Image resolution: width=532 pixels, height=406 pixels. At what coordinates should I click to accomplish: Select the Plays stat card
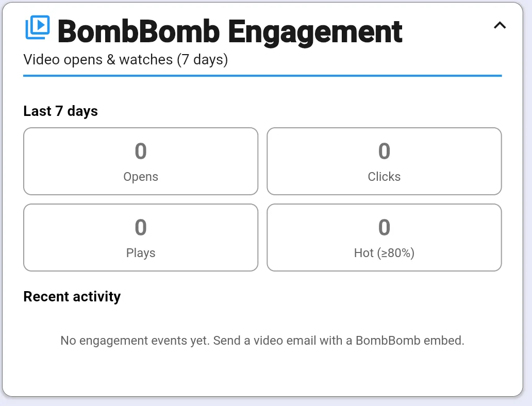pos(141,238)
